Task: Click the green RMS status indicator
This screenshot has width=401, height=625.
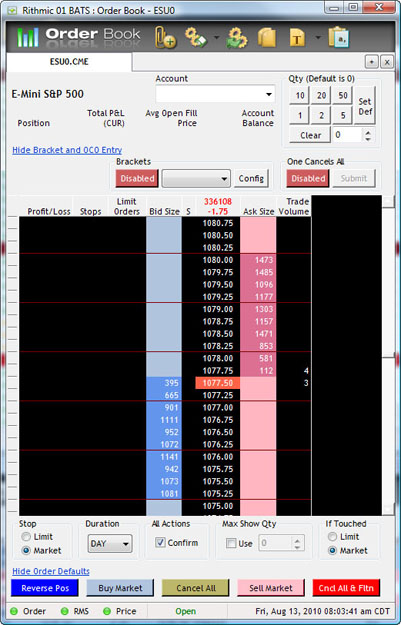Action: click(x=64, y=611)
